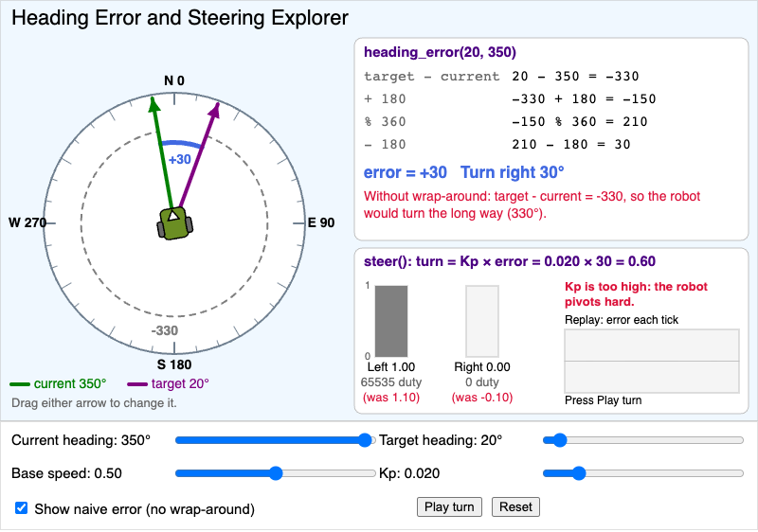Adjust the Target heading slider
This screenshot has height=532, width=758.
tap(643, 440)
